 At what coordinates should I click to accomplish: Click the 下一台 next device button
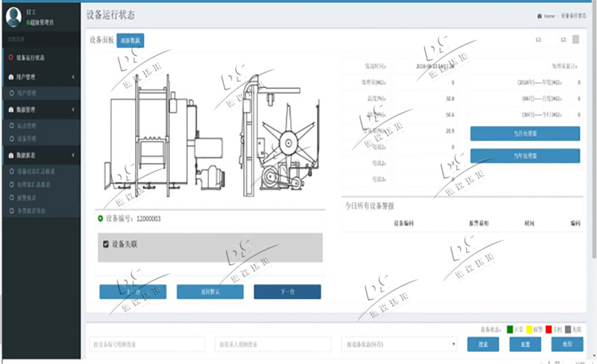point(287,292)
